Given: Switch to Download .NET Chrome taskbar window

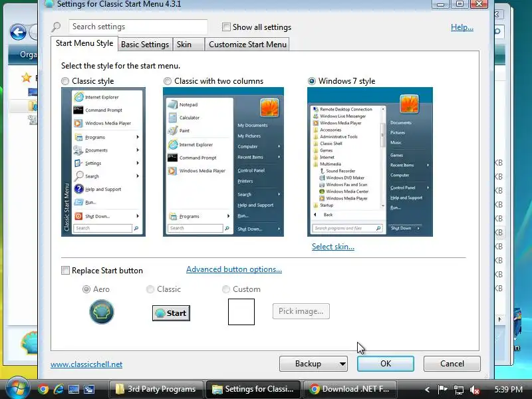Looking at the screenshot, I should (350, 389).
